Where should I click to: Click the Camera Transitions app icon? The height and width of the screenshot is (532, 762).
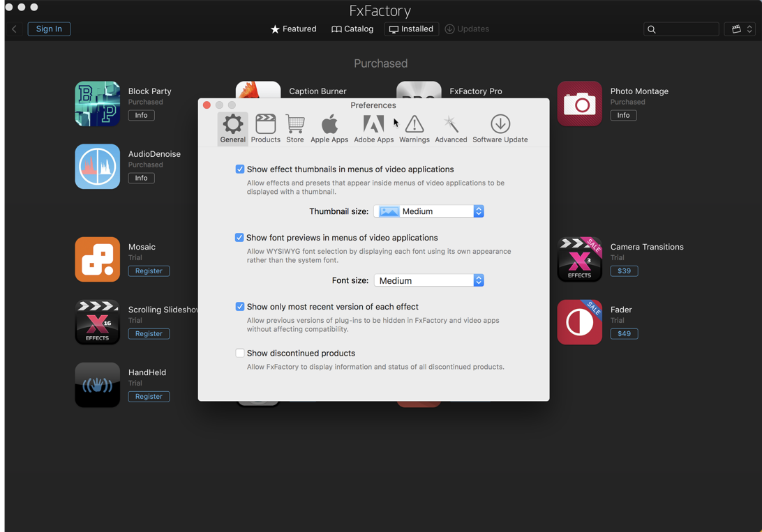(x=580, y=259)
